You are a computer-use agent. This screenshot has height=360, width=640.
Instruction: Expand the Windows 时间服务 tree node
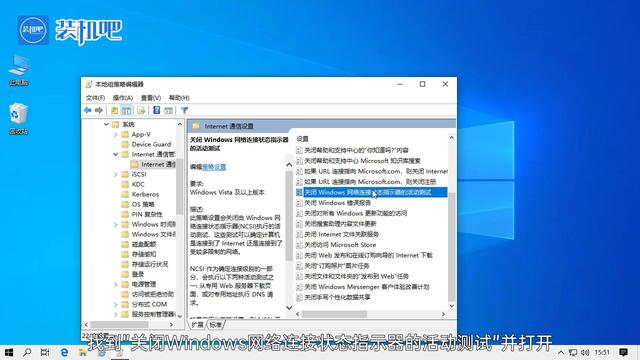(x=116, y=224)
